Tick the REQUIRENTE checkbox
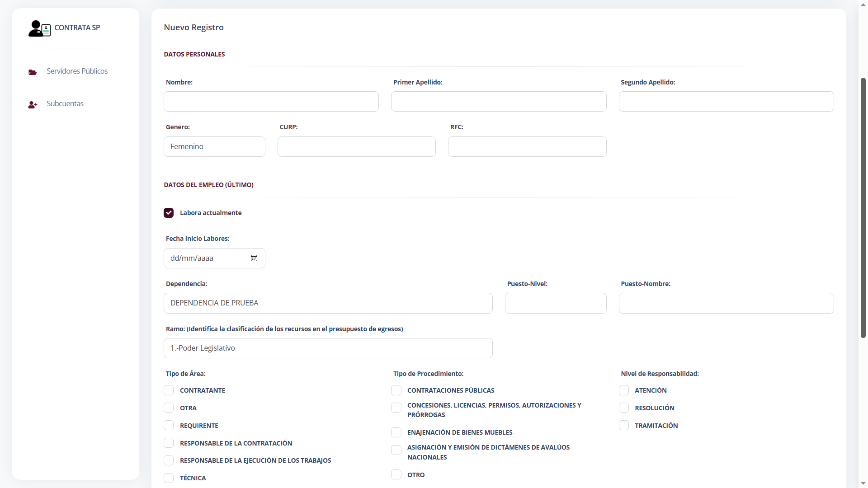Viewport: 868px width, 488px height. point(169,426)
